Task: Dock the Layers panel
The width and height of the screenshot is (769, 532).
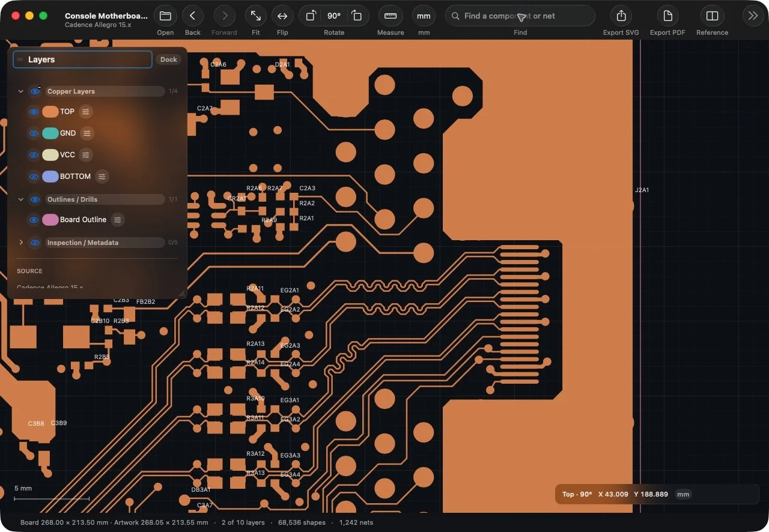Action: pos(169,59)
